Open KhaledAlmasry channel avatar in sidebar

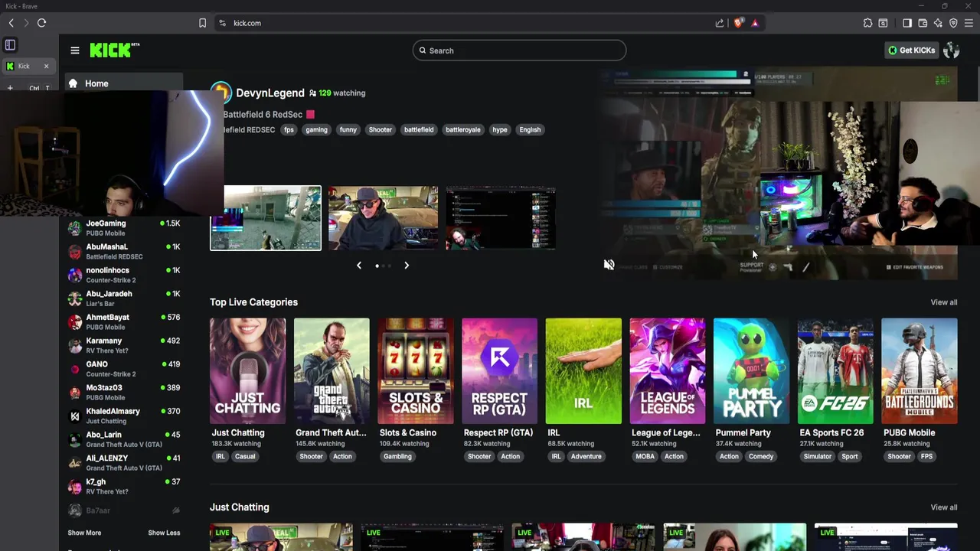tap(74, 416)
